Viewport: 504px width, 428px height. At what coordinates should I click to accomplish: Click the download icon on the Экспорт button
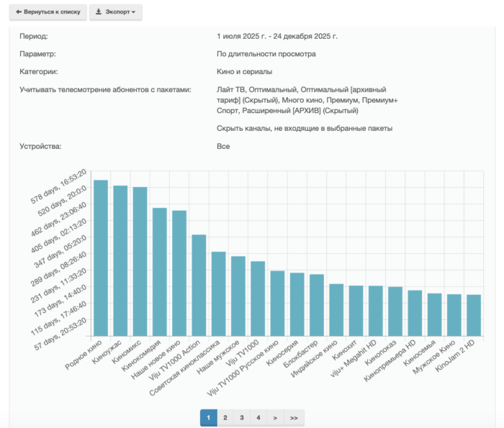(x=99, y=12)
